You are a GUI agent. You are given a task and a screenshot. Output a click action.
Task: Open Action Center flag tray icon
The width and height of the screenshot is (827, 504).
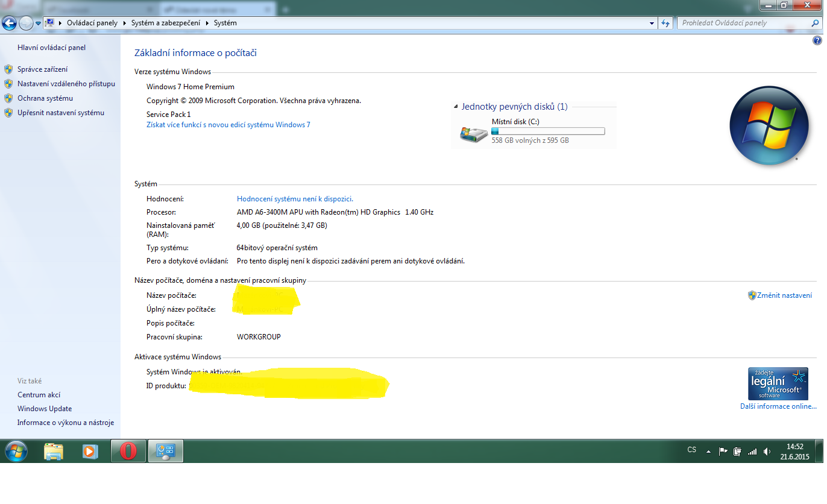pos(723,451)
